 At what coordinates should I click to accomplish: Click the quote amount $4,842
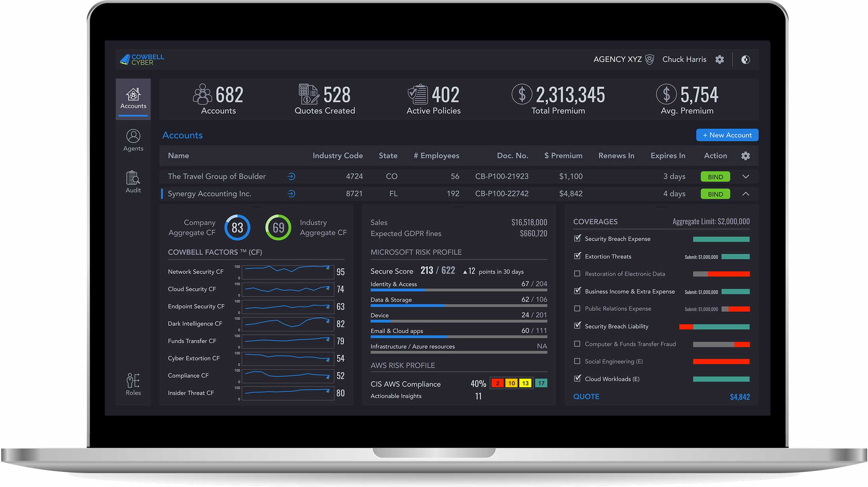(x=740, y=397)
